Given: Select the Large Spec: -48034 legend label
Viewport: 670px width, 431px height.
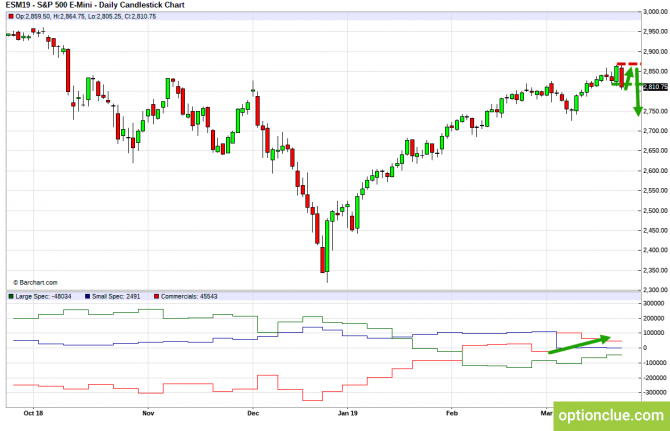Looking at the screenshot, I should point(43,296).
